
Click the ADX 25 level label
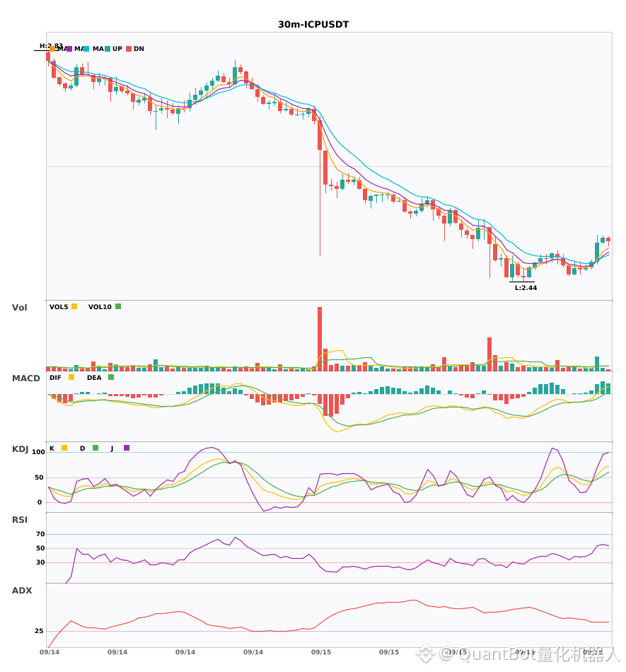[x=39, y=631]
